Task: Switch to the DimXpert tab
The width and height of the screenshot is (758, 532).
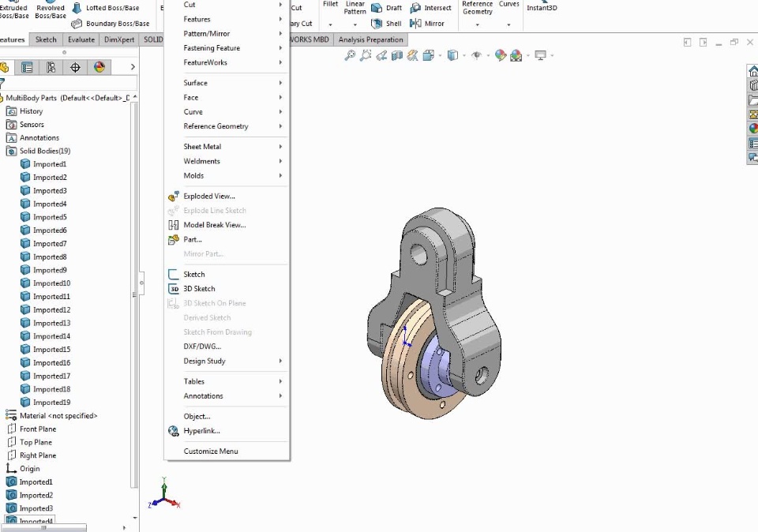Action: click(x=119, y=39)
